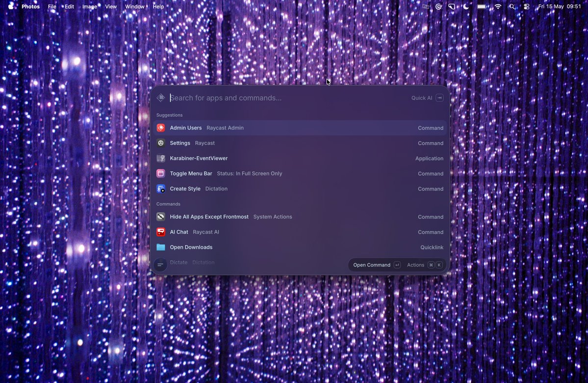Open the Wi-Fi menu bar icon

[x=498, y=6]
